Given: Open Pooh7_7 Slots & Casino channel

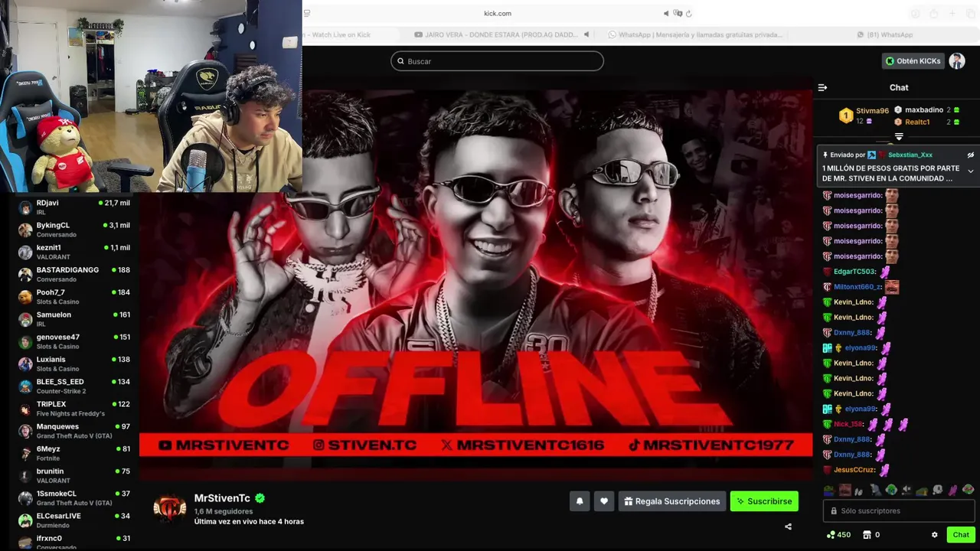Looking at the screenshot, I should [74, 296].
